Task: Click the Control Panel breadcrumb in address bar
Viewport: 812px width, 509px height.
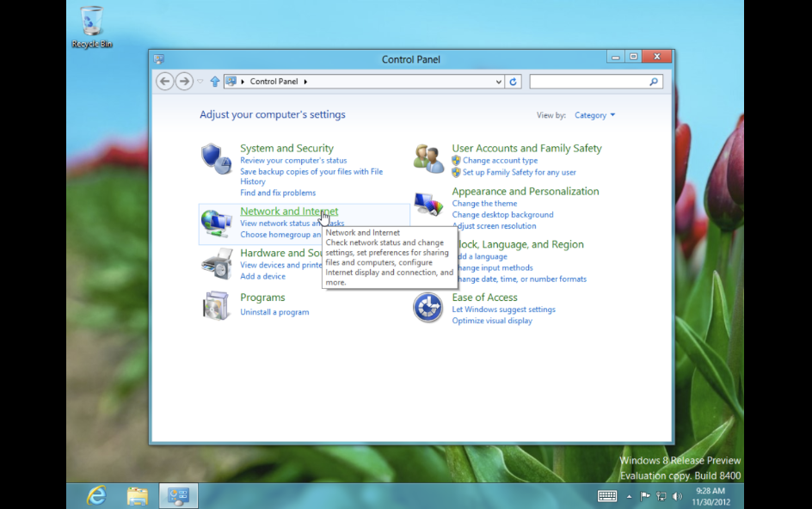Action: (x=274, y=82)
